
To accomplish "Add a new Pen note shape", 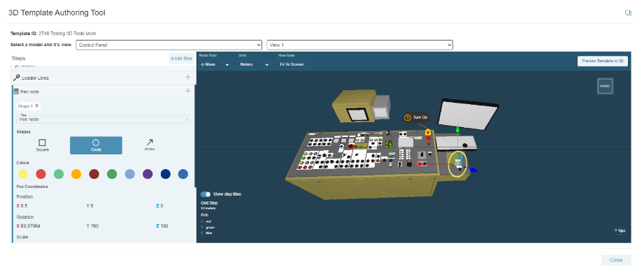I will click(x=187, y=91).
